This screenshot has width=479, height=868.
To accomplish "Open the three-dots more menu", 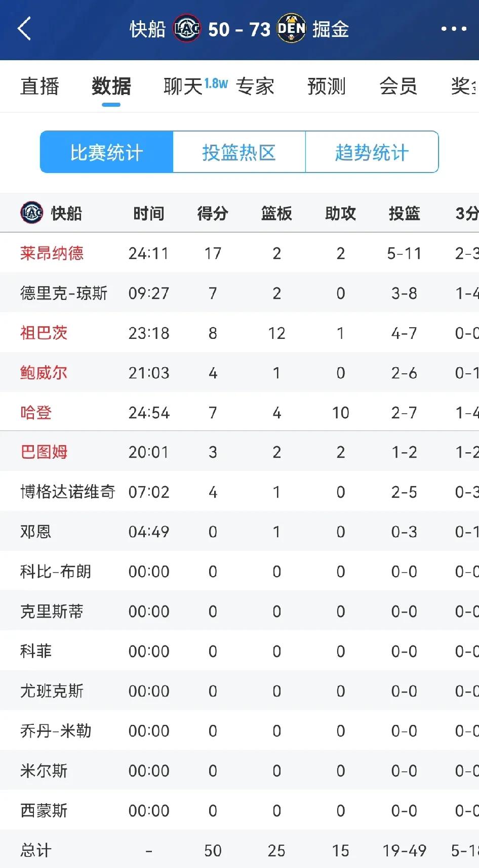I will pos(454,29).
